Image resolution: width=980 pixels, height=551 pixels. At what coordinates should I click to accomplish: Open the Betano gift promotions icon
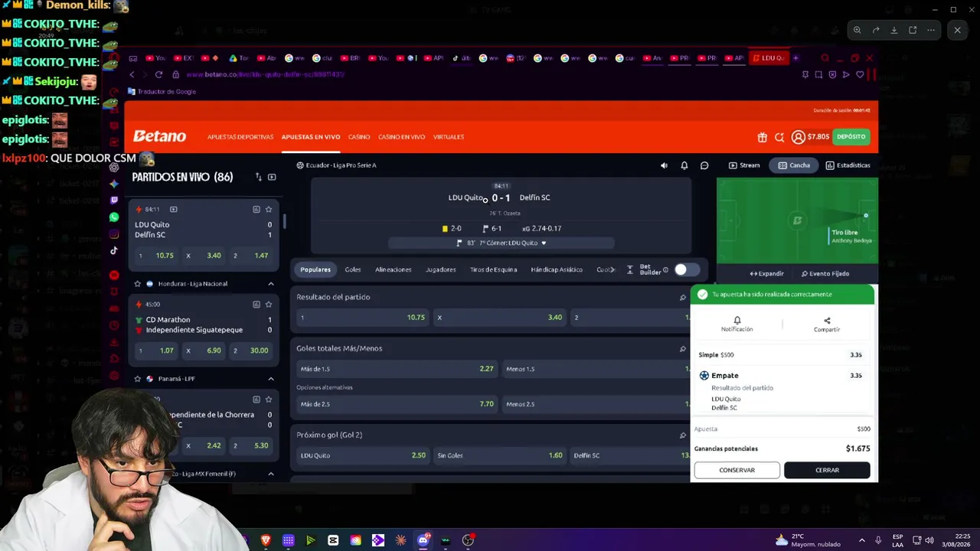762,137
